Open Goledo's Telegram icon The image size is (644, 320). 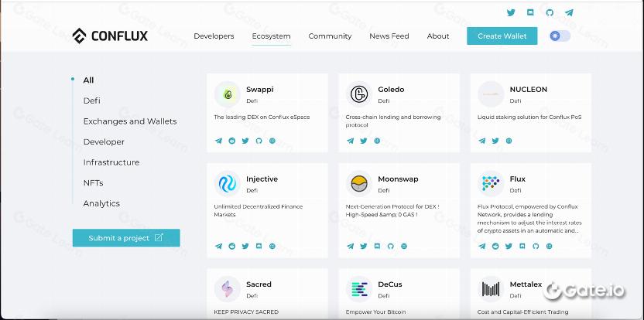pyautogui.click(x=351, y=141)
